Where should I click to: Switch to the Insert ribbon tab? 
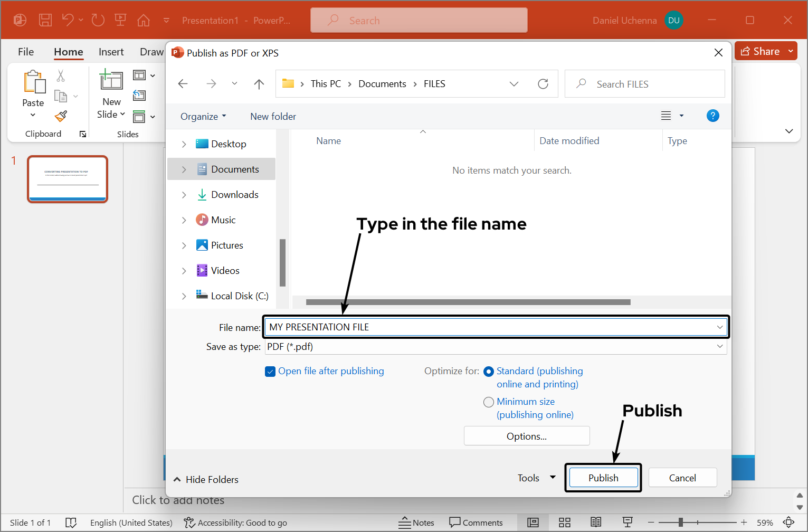click(x=111, y=52)
